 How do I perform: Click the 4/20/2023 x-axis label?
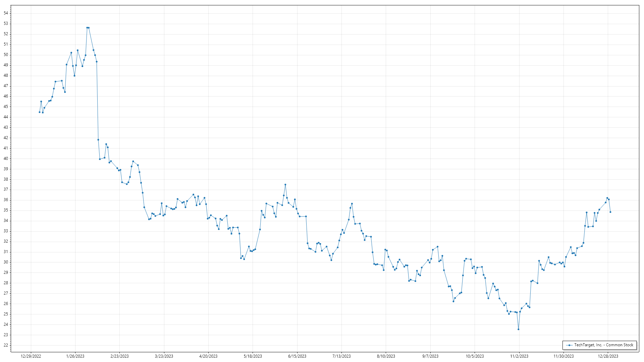(208, 356)
